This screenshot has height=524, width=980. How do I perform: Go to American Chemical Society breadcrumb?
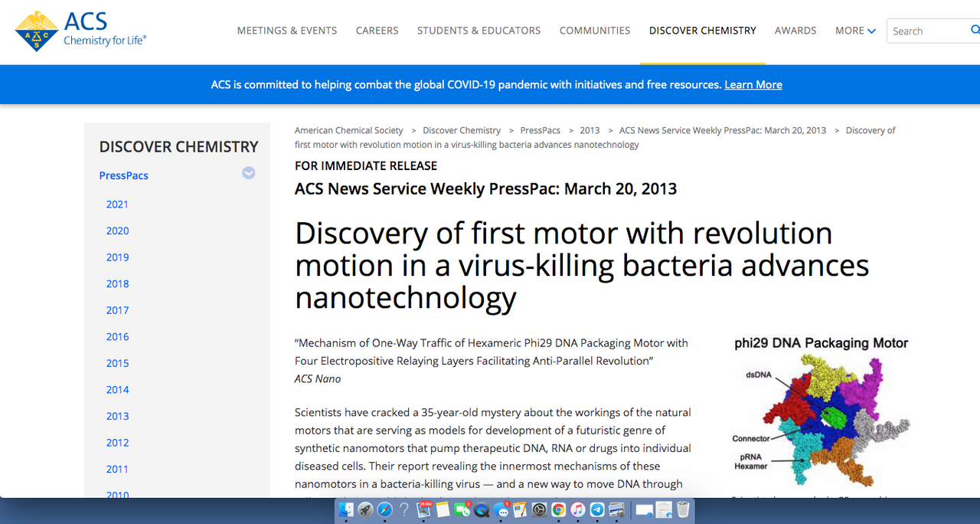click(x=349, y=130)
